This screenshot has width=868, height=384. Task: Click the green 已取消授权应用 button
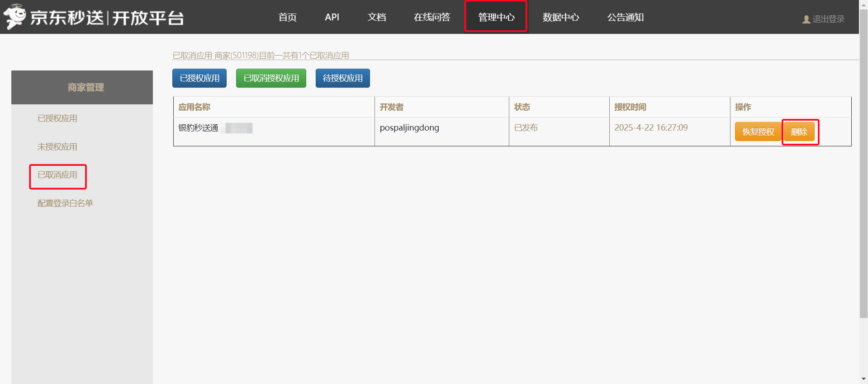pos(271,78)
